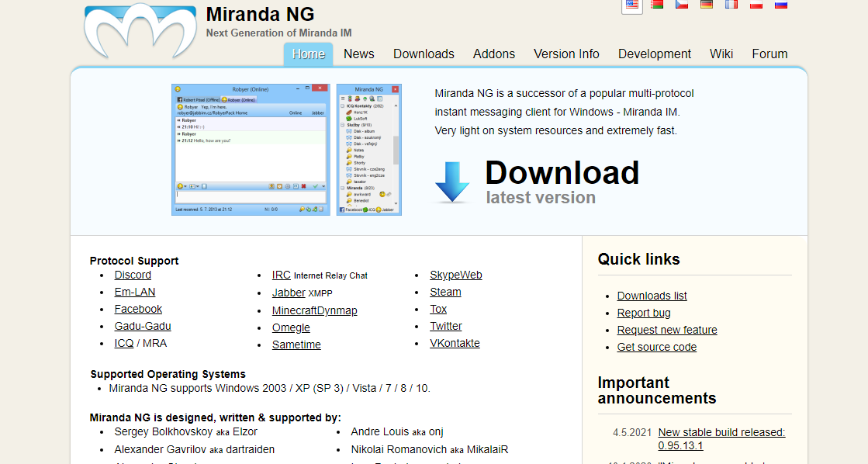
Task: Open the Addons page
Action: [x=494, y=54]
